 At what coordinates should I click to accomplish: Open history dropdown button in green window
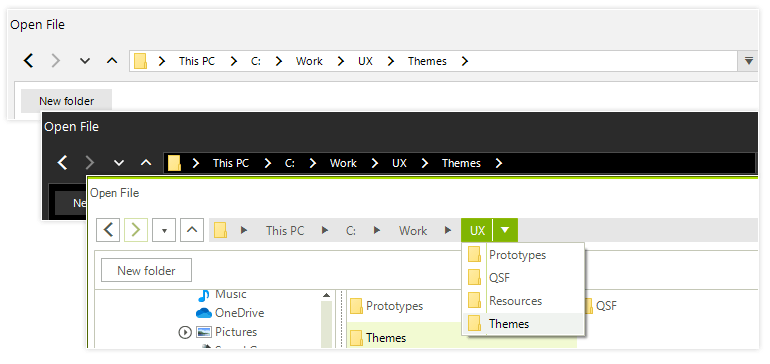coord(164,230)
